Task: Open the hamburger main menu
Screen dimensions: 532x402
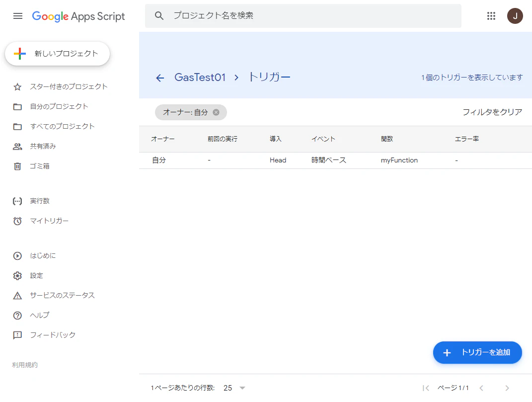Action: pyautogui.click(x=18, y=16)
